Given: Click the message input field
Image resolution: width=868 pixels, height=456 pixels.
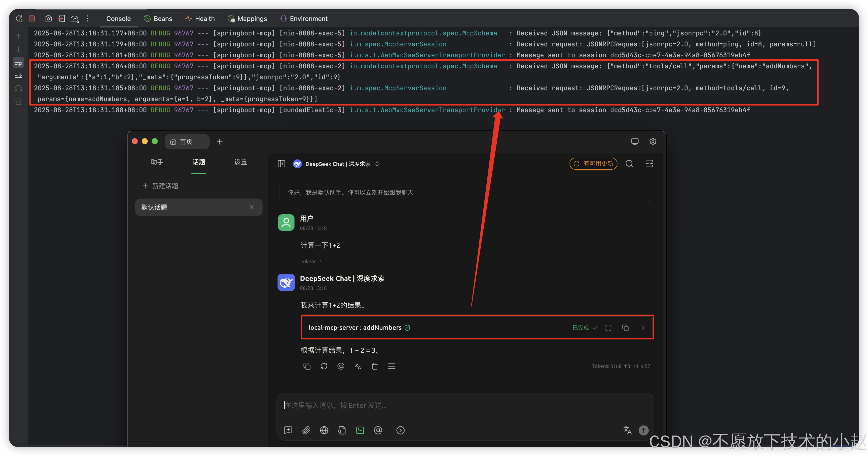Looking at the screenshot, I should click(465, 405).
